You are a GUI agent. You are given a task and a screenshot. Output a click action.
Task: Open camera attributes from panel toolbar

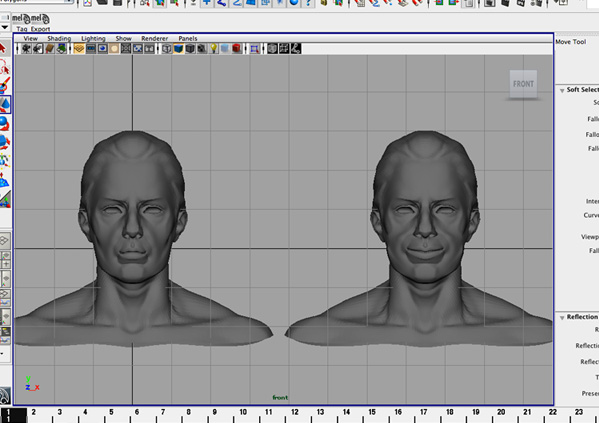(38, 49)
